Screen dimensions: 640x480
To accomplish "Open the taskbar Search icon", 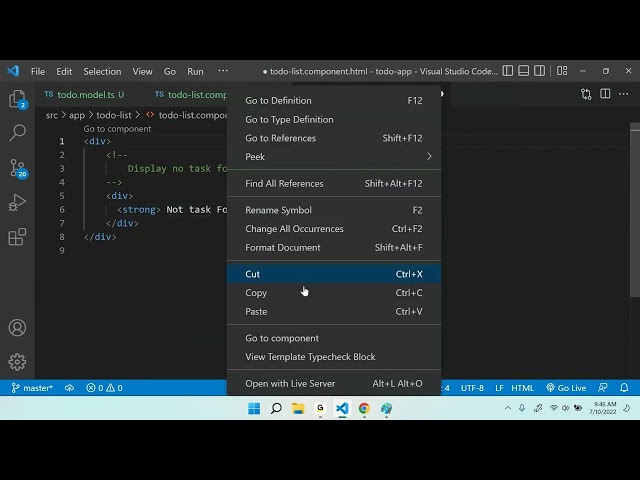I will click(276, 408).
